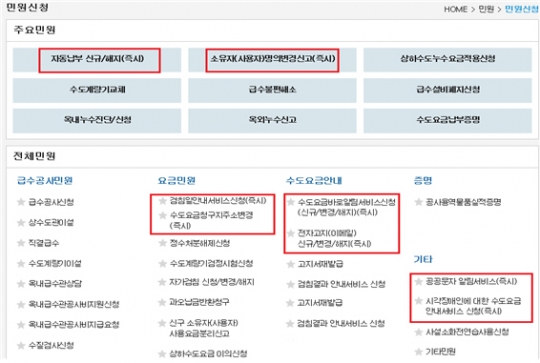The image size is (540, 363).
Task: Select the 수도요금납부증명 button
Action: [x=447, y=121]
